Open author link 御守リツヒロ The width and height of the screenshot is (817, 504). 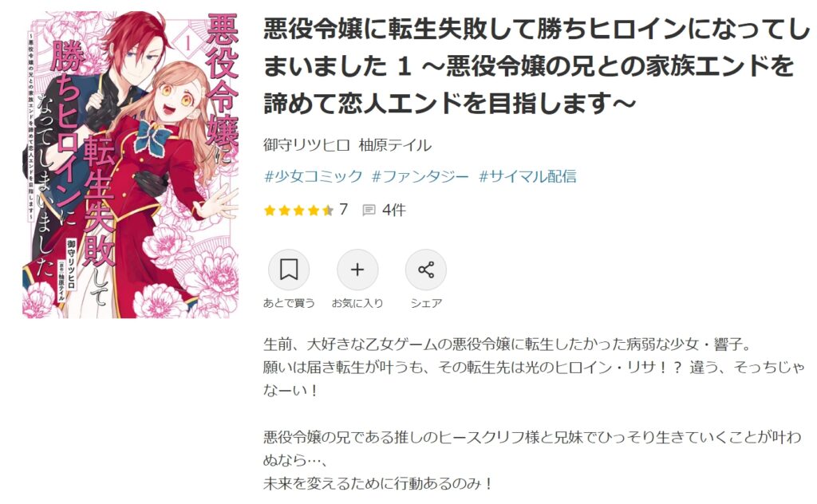pyautogui.click(x=306, y=145)
